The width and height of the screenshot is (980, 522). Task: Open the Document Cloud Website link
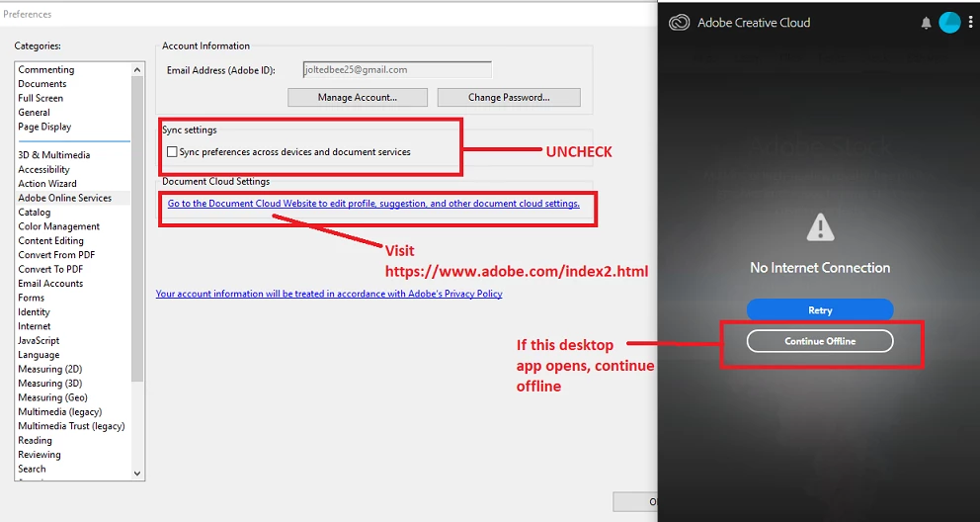point(373,204)
